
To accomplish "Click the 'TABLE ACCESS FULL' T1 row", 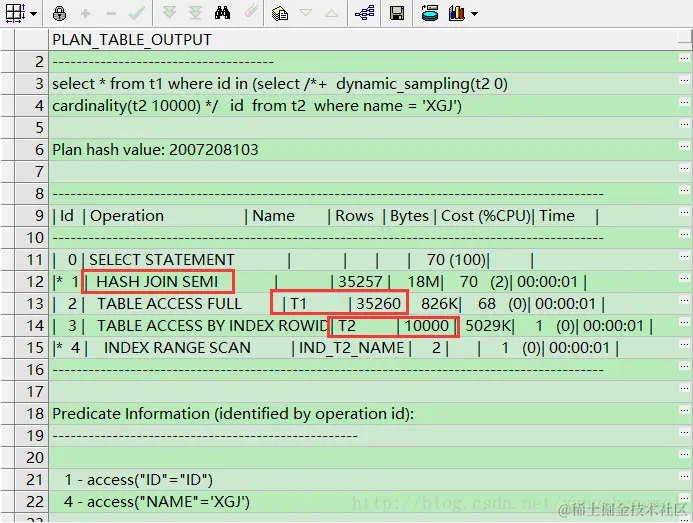I will (363, 304).
